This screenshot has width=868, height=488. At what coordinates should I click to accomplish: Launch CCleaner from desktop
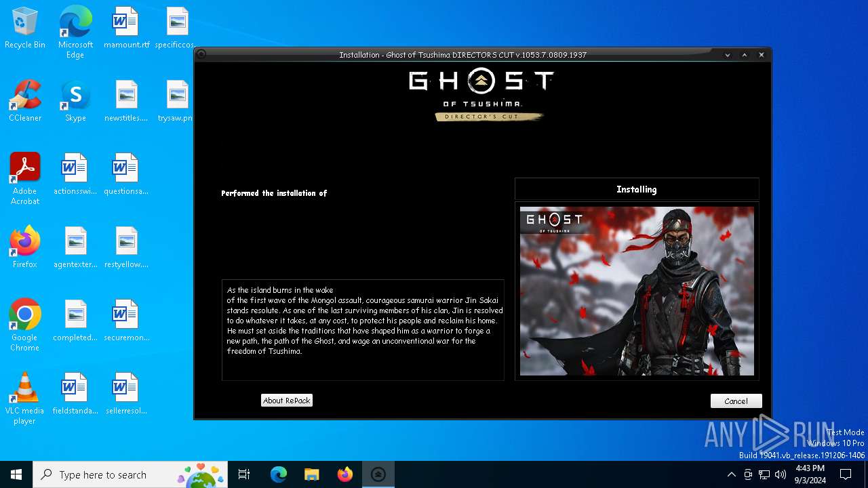pos(25,101)
